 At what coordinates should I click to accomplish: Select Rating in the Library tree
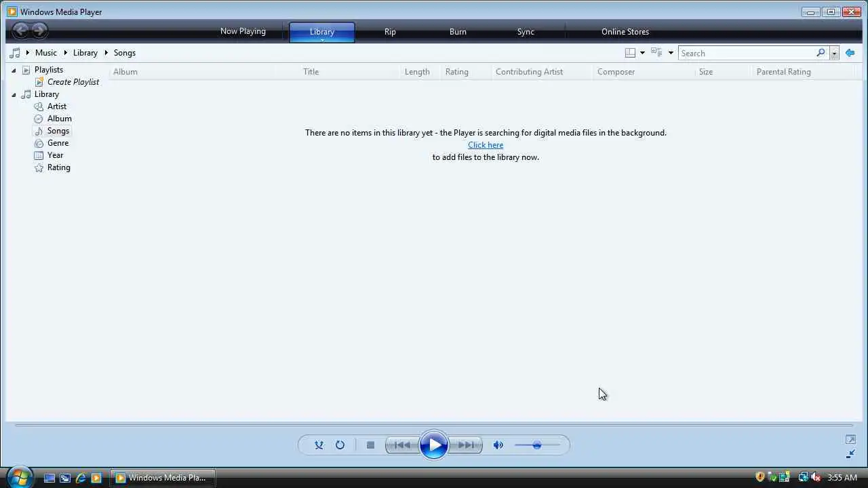pyautogui.click(x=58, y=167)
